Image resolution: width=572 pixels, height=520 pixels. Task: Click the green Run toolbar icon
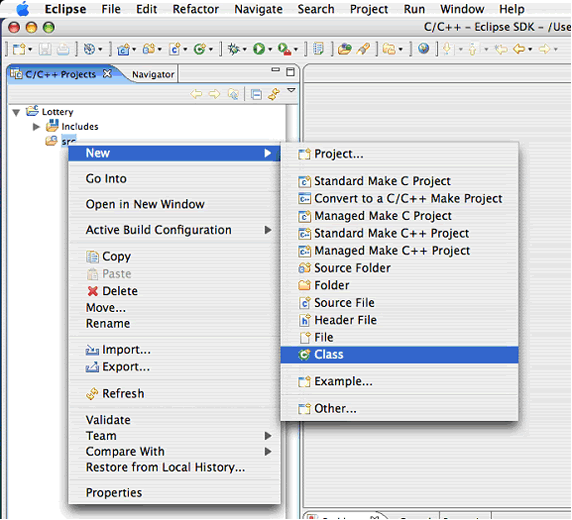point(259,49)
